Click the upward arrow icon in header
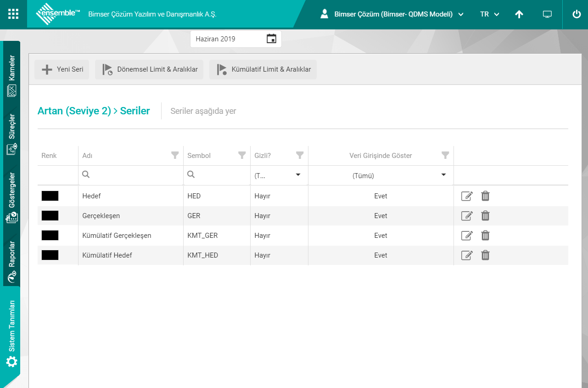 point(519,14)
